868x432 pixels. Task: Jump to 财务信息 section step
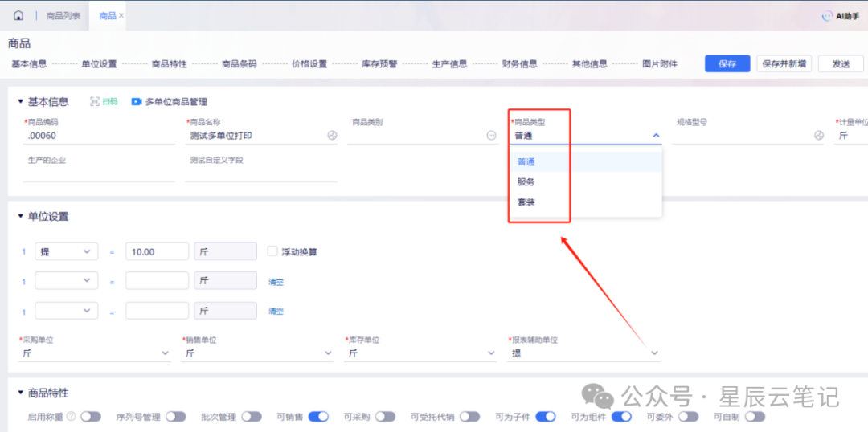(520, 63)
